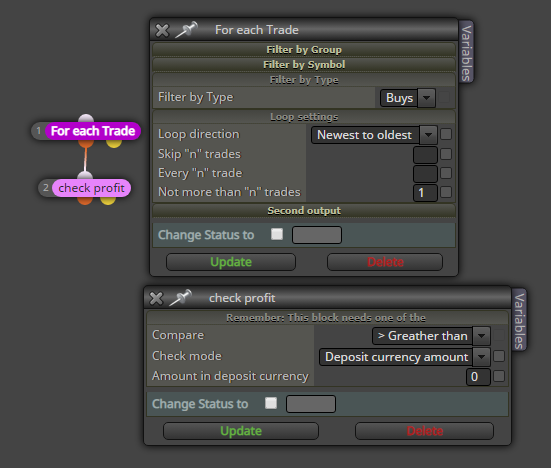Click status color box in check profit

[x=311, y=404]
